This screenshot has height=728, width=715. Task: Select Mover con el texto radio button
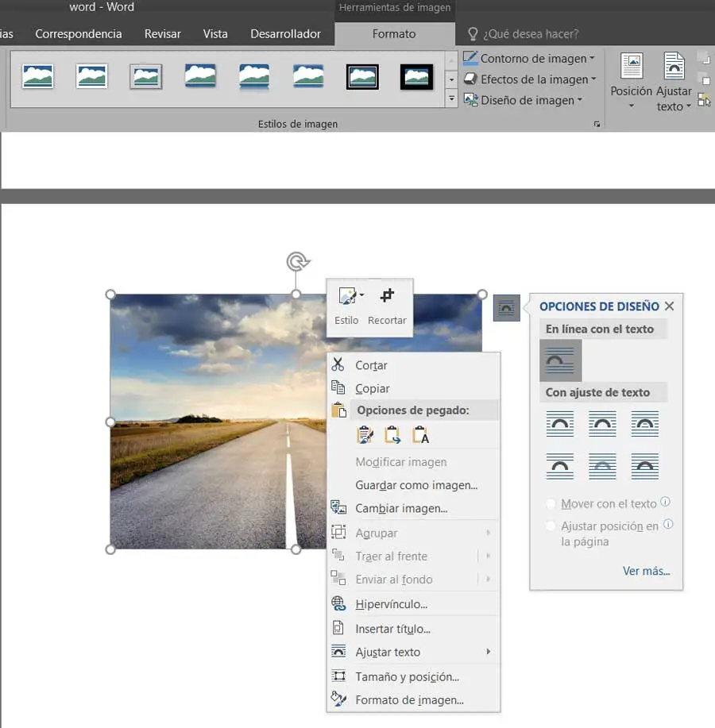pos(551,504)
